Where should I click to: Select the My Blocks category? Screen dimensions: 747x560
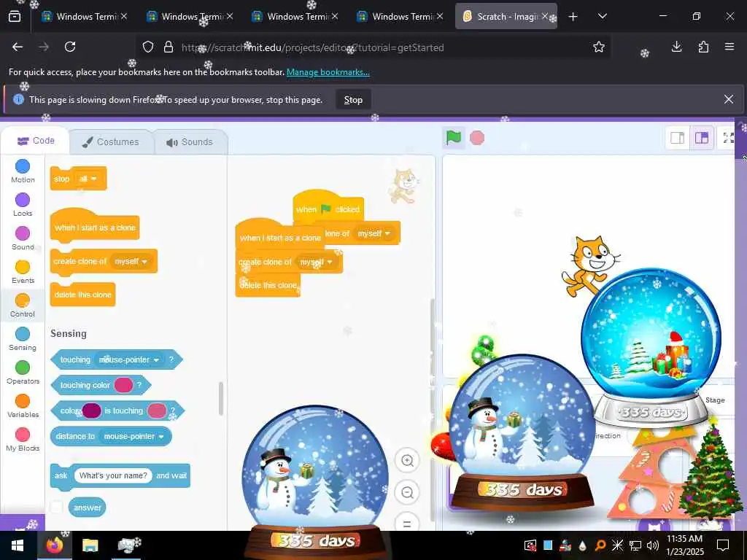(23, 440)
